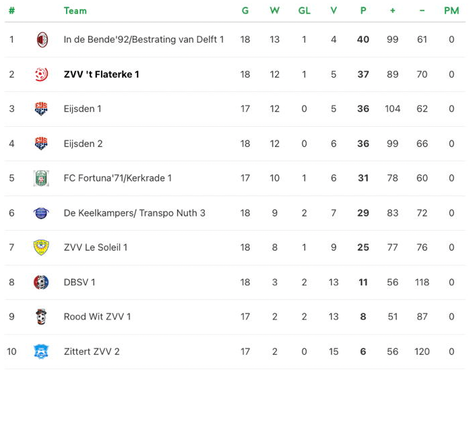Click the Rood Wit ZVV club logo

pos(41,317)
